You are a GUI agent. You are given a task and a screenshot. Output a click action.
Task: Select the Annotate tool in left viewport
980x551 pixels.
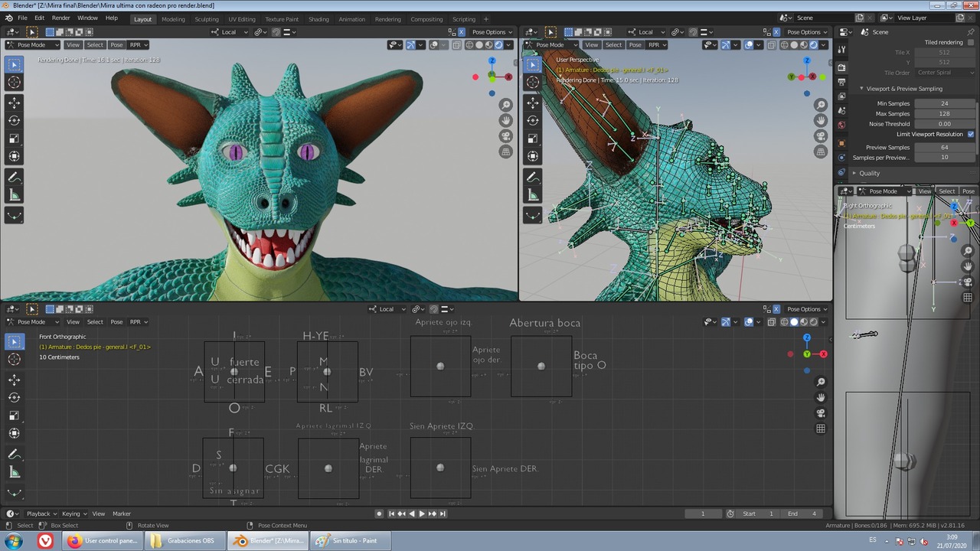click(14, 177)
